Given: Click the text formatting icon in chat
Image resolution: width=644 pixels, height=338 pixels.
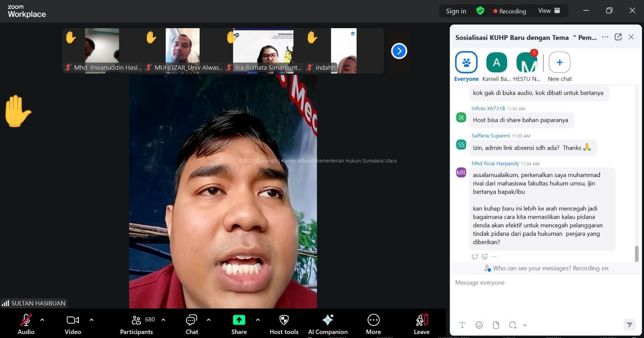Looking at the screenshot, I should pos(462,325).
